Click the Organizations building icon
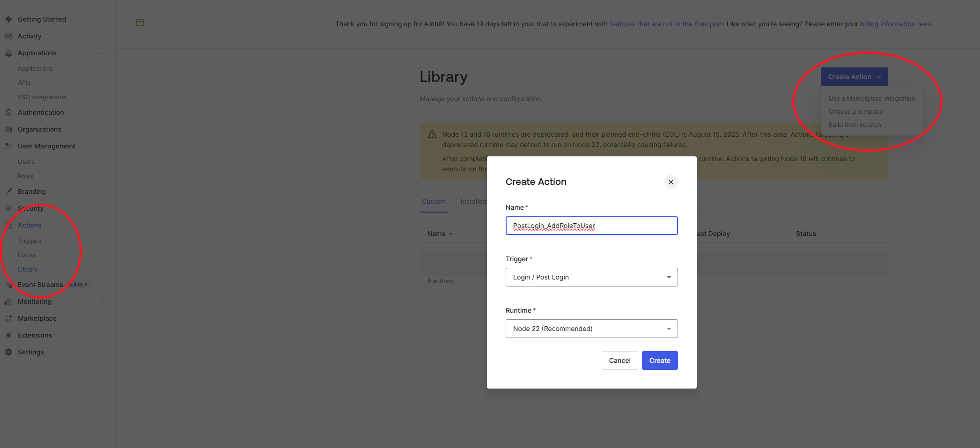 [8, 129]
